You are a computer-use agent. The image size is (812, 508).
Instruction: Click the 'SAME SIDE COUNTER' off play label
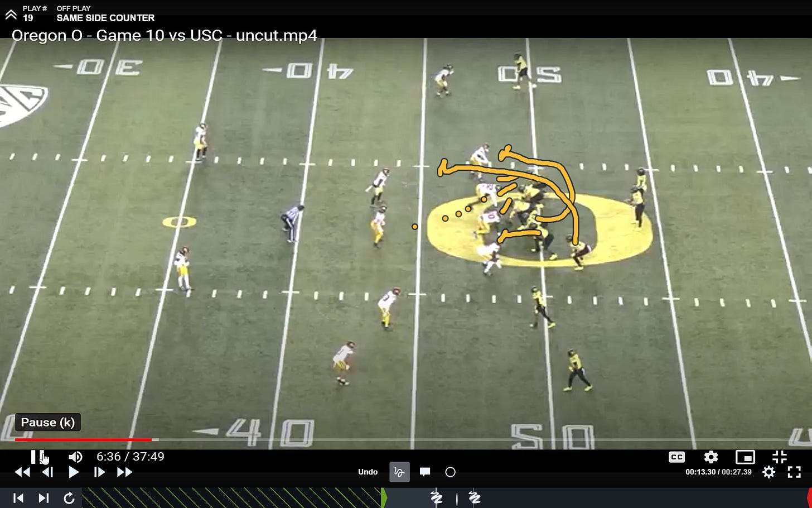click(105, 18)
